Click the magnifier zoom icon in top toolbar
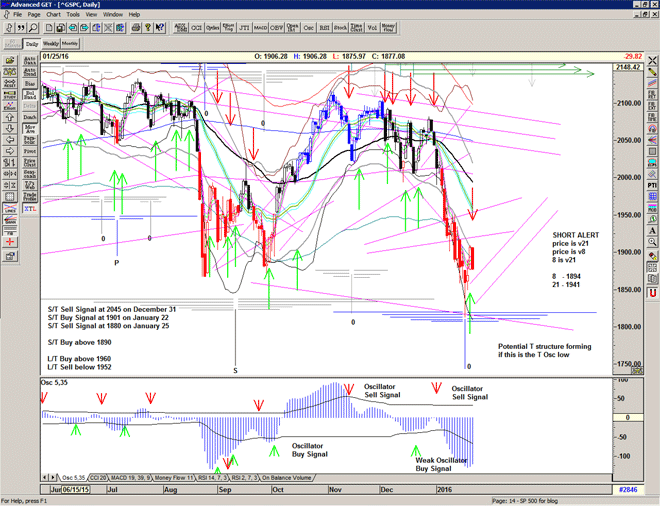The image size is (660, 506). pos(33,28)
